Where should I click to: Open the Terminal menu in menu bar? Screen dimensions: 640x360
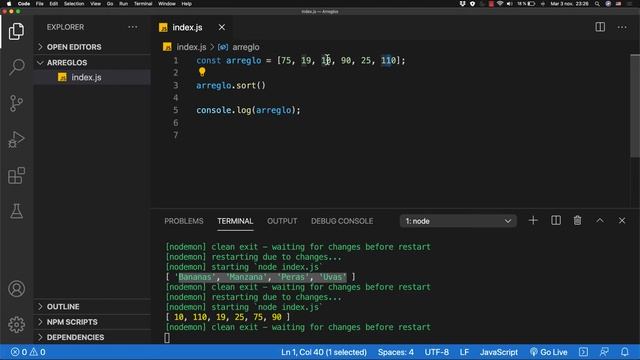pos(143,4)
